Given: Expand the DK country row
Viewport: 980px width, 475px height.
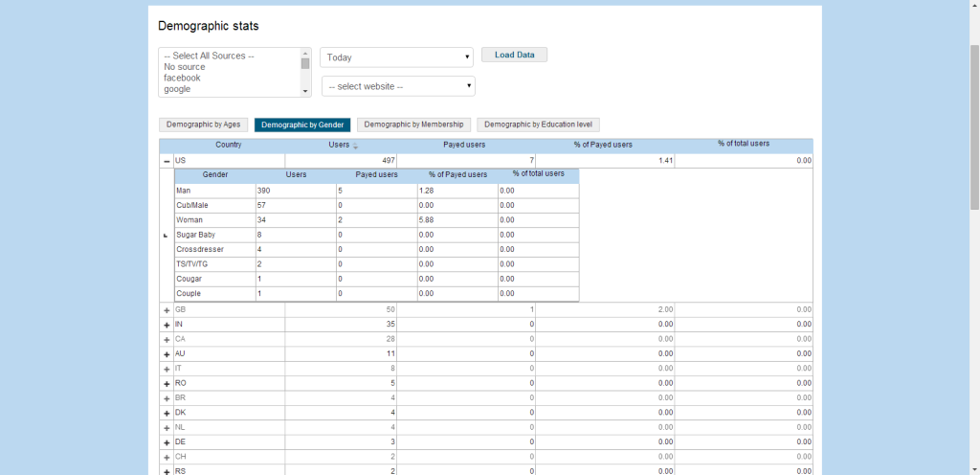Looking at the screenshot, I should click(167, 413).
